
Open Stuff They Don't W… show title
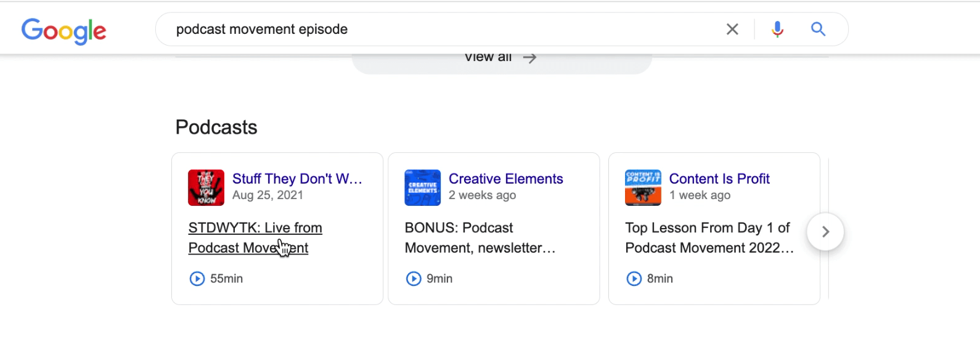pos(297,179)
